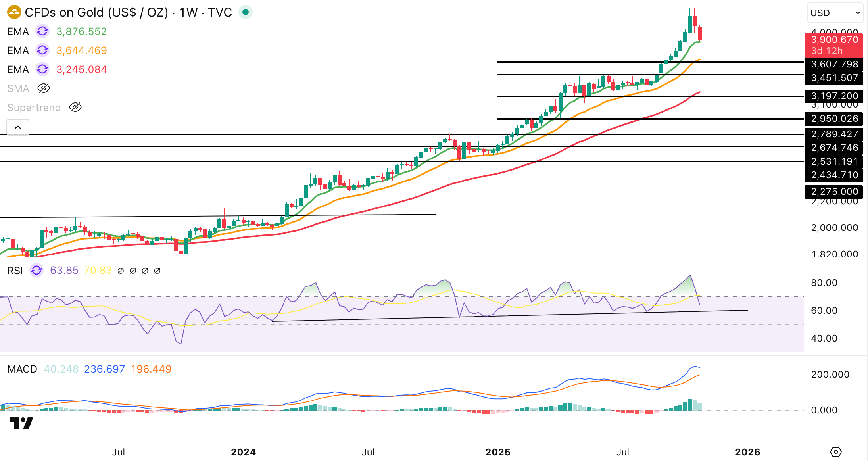Image resolution: width=868 pixels, height=461 pixels.
Task: Click refresh icon beside third EMA 3,245.084
Action: coord(42,69)
